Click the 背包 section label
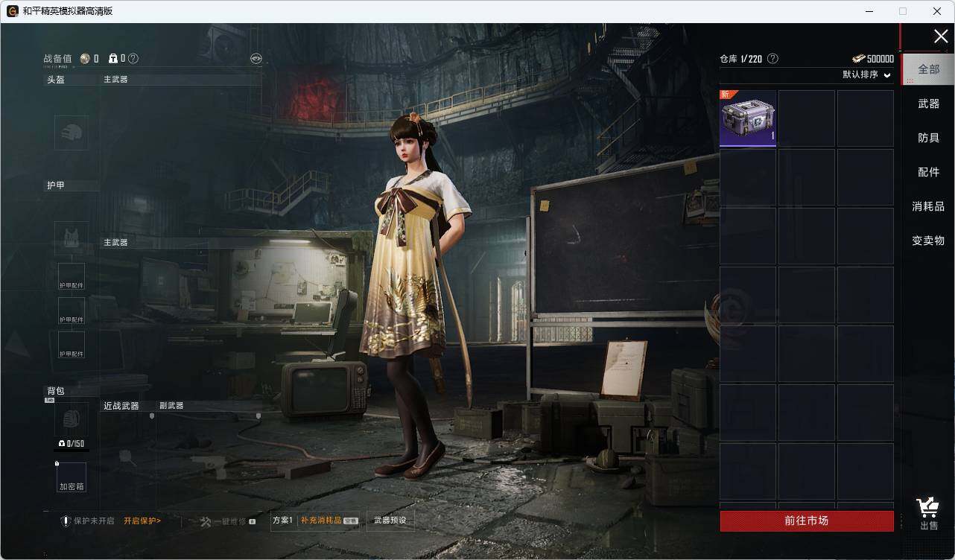The height and width of the screenshot is (560, 955). click(x=56, y=391)
